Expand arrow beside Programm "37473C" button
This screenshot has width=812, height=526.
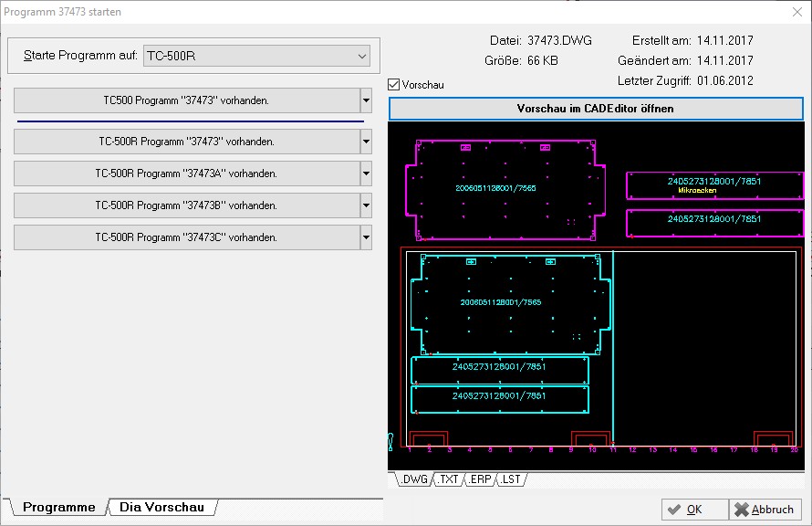366,237
